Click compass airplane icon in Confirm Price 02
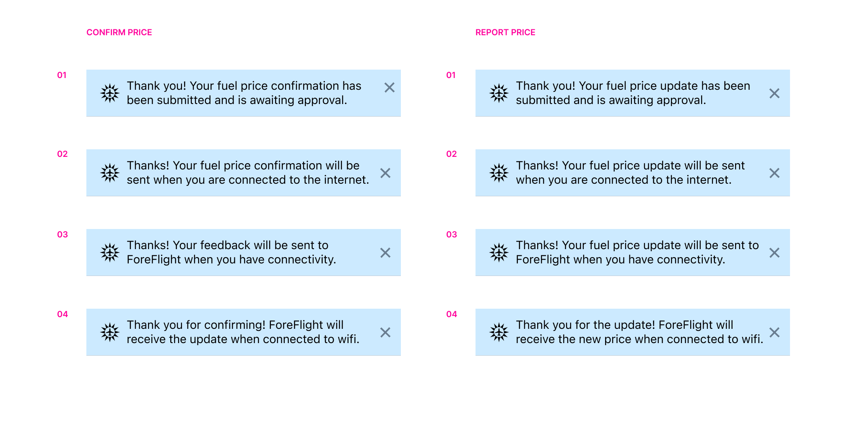Screen dimensions: 868x432 [110, 173]
